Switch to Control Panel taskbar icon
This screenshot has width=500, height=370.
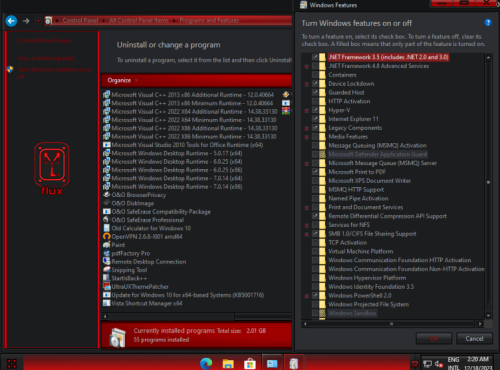click(272, 363)
